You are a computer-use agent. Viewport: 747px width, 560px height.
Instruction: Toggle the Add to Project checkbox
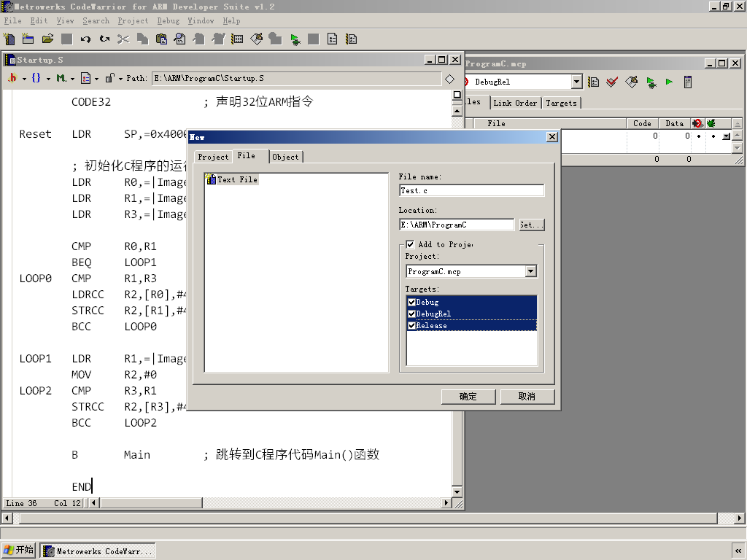click(x=410, y=245)
